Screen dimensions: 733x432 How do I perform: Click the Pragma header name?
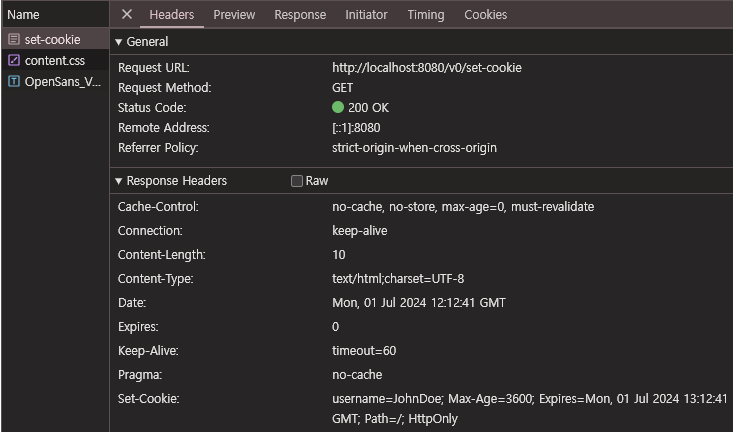click(x=140, y=375)
